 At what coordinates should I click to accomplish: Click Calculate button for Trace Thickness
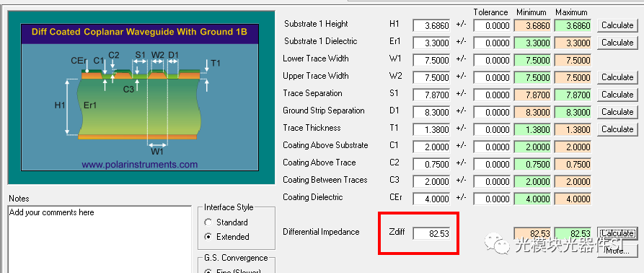[x=617, y=129]
